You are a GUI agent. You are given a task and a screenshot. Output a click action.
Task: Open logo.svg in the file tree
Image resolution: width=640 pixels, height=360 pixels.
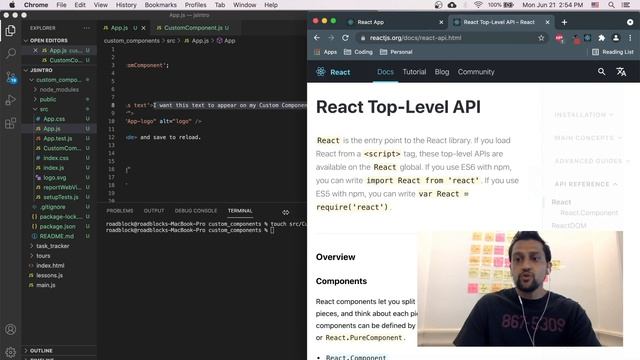[x=55, y=178]
